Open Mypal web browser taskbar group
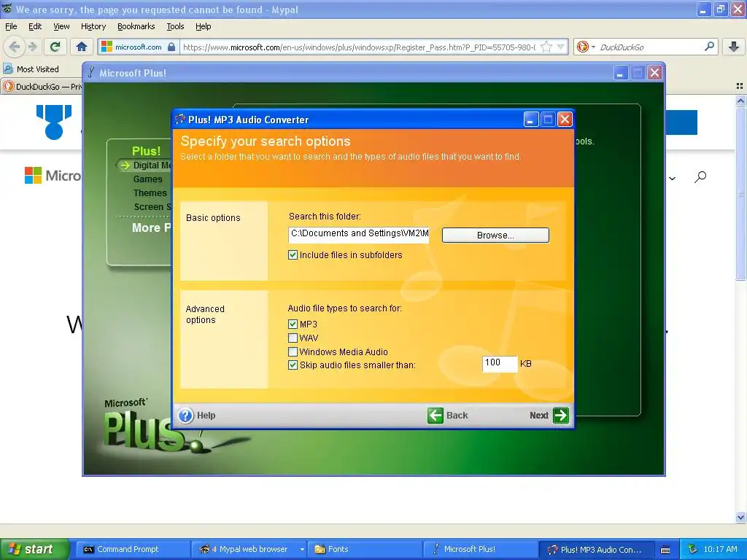The width and height of the screenshot is (747, 560). 248,549
